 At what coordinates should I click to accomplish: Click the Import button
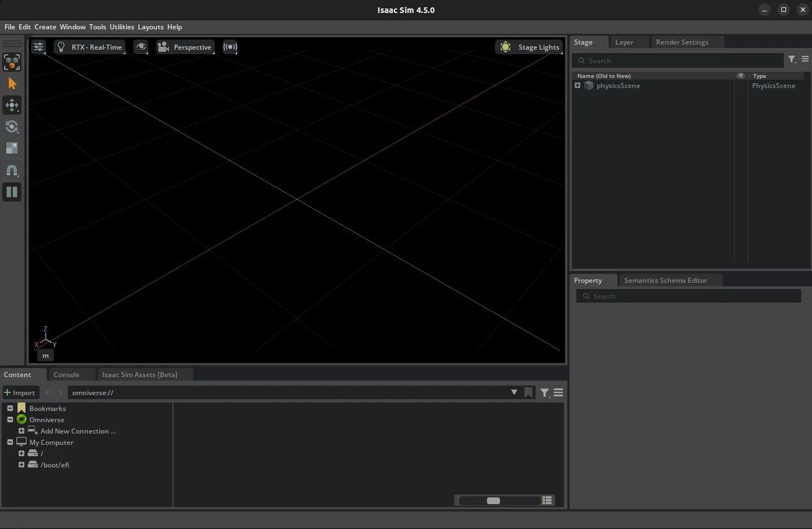point(20,392)
